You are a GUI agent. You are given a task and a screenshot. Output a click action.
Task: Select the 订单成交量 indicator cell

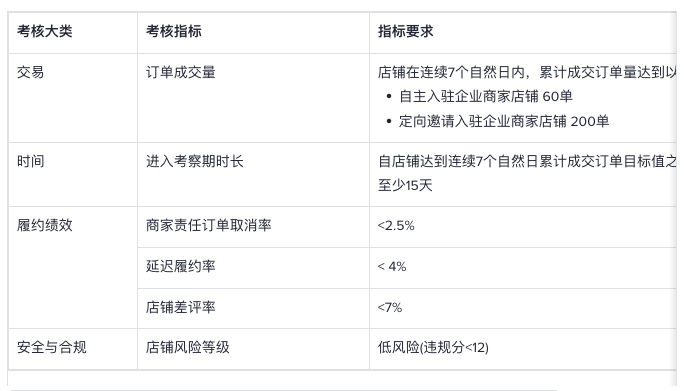point(253,98)
